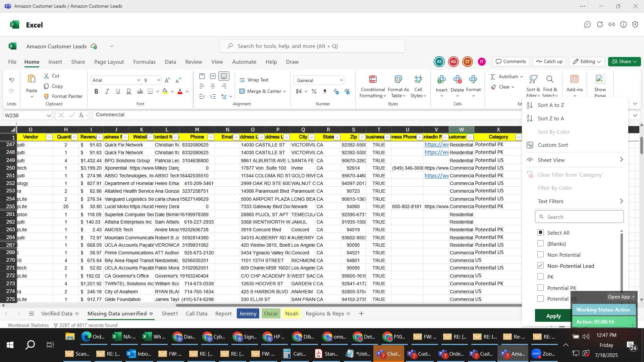The image size is (644, 362).
Task: Click the insert function fx icon
Action: (81, 115)
